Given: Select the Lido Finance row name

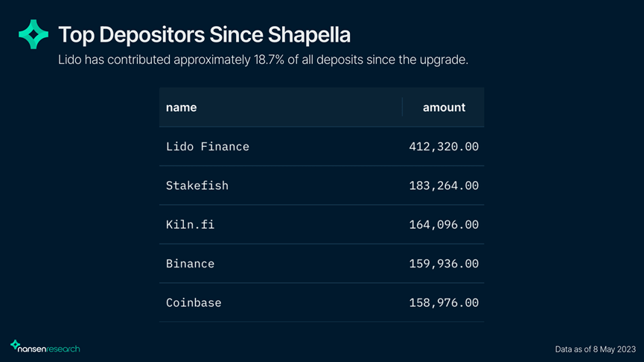Looking at the screenshot, I should (x=207, y=147).
